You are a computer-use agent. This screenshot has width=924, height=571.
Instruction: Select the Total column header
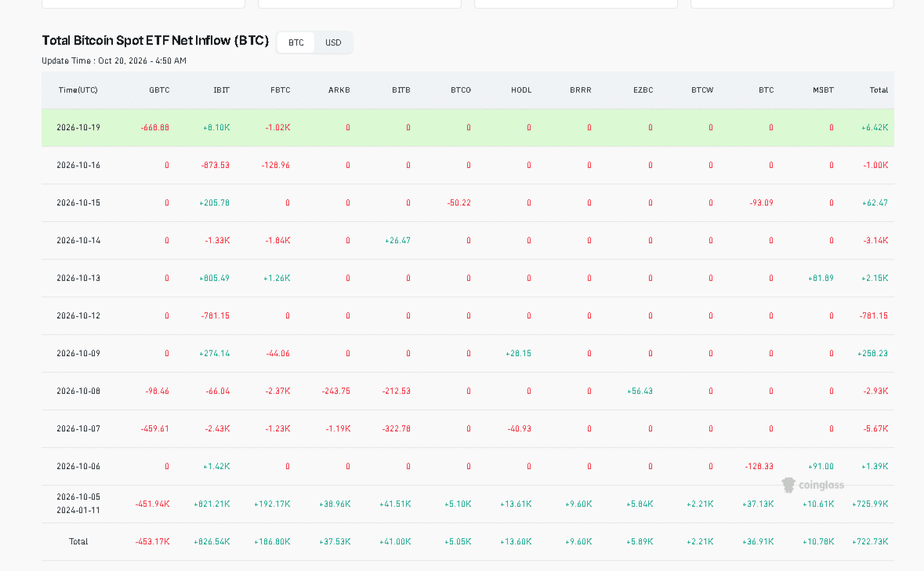point(879,90)
